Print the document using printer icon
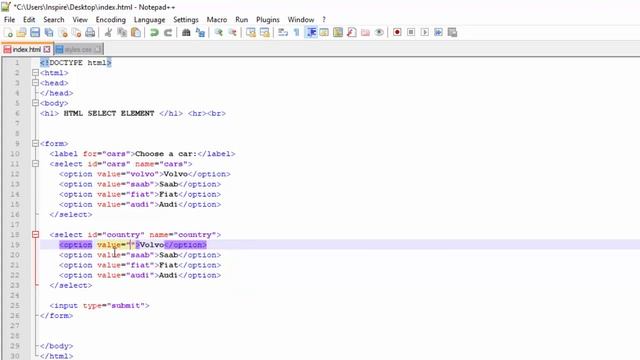Screen dimensions: 640x360 [x=90, y=33]
